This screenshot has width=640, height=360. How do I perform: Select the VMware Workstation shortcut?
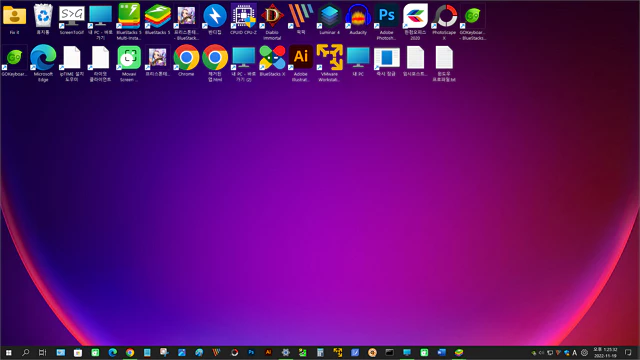pyautogui.click(x=329, y=63)
